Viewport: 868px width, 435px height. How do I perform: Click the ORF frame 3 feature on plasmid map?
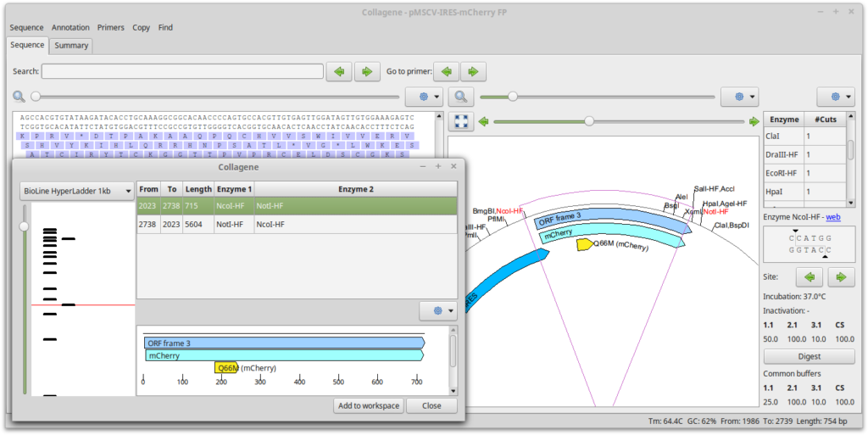(612, 219)
